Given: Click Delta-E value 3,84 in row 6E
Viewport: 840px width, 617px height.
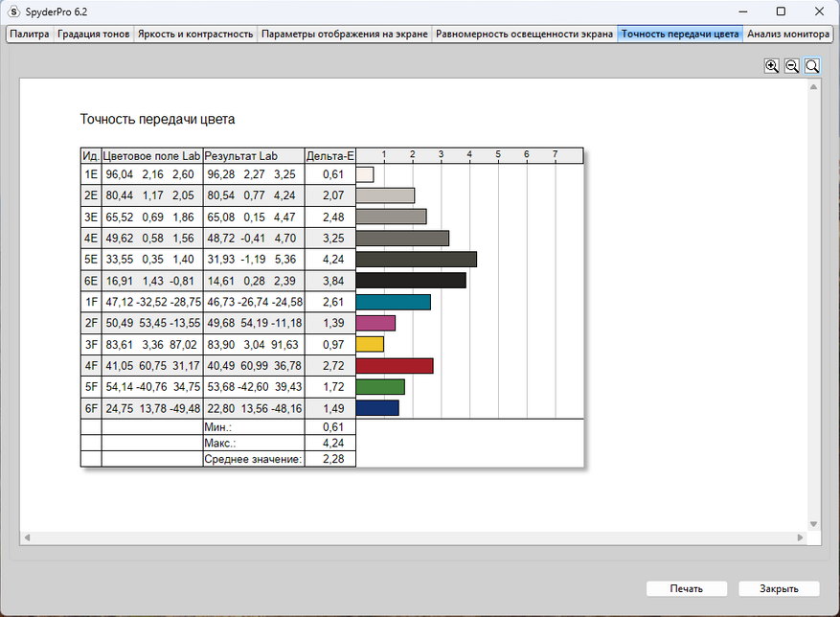Looking at the screenshot, I should pyautogui.click(x=333, y=281).
